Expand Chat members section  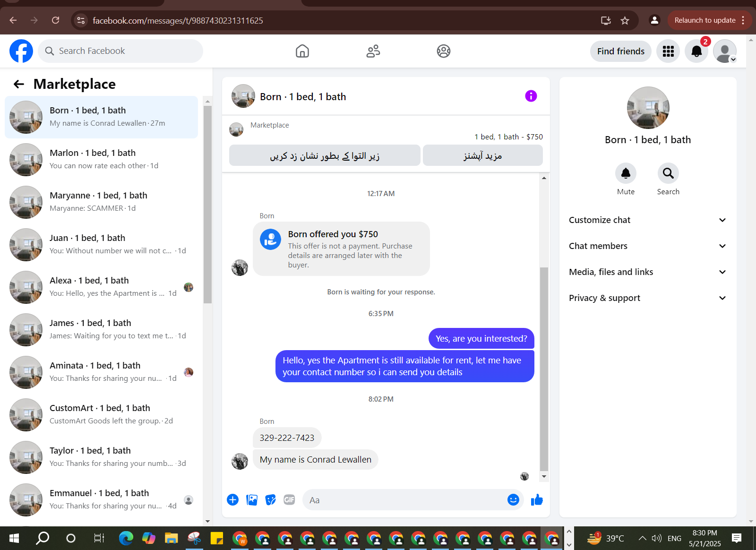[x=648, y=246]
